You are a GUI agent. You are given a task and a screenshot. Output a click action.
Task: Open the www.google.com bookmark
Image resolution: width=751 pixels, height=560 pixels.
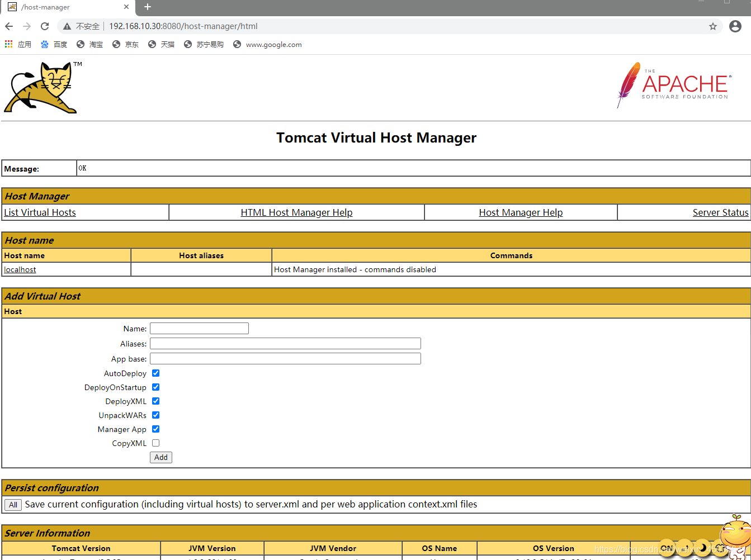267,44
